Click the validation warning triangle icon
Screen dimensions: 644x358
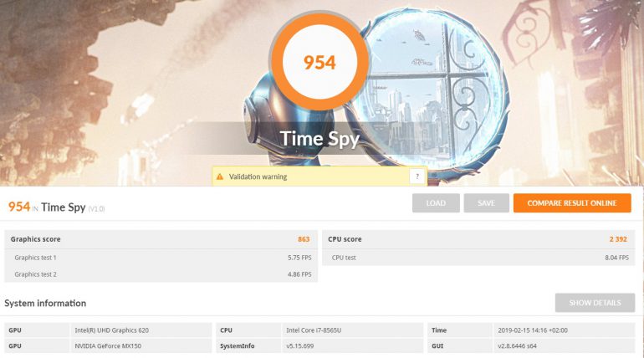[x=220, y=176]
